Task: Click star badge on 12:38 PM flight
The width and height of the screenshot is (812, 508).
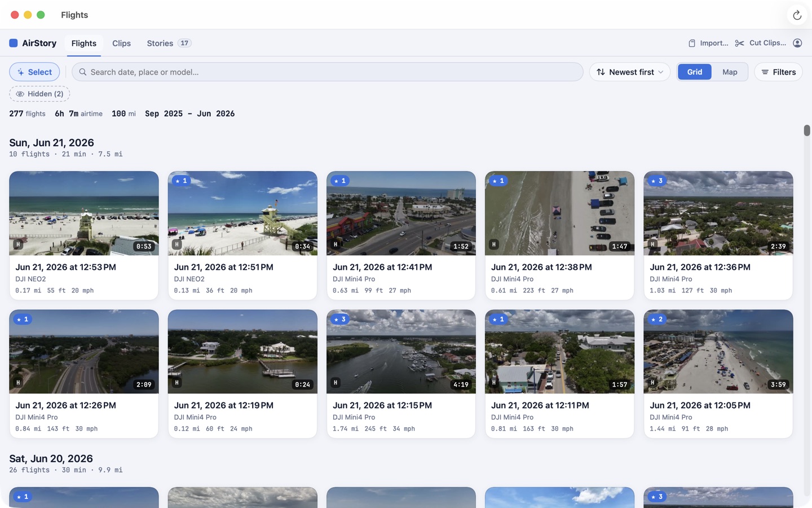Action: coord(498,181)
